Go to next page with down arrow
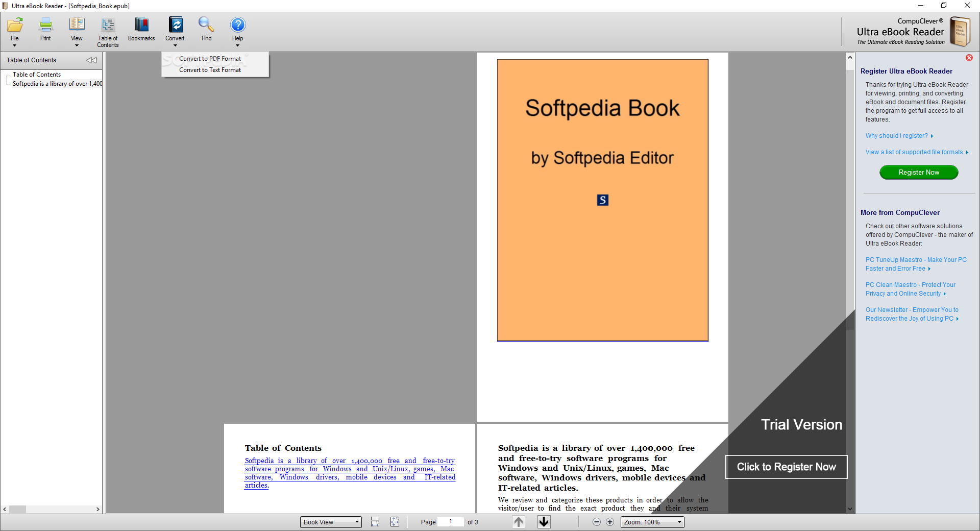Image resolution: width=980 pixels, height=531 pixels. tap(544, 522)
